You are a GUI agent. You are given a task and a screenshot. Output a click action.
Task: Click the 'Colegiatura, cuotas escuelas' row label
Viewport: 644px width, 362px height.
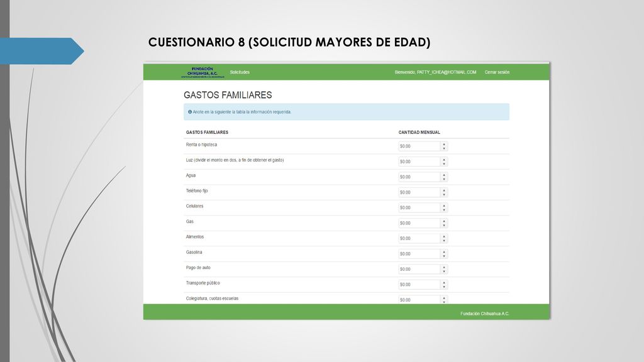coord(212,299)
